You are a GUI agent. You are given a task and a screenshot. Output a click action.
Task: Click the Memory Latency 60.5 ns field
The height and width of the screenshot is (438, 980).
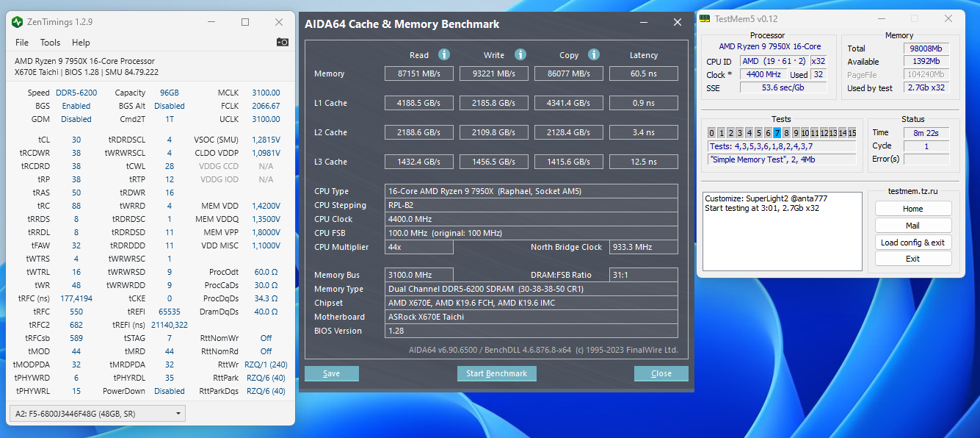click(643, 73)
